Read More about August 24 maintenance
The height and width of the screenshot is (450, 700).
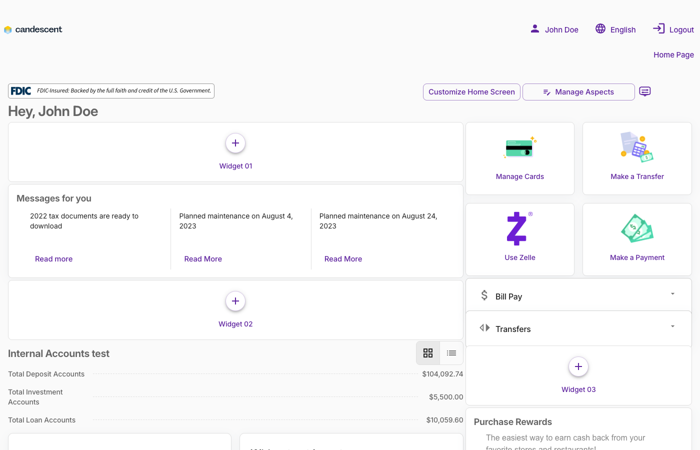point(343,259)
